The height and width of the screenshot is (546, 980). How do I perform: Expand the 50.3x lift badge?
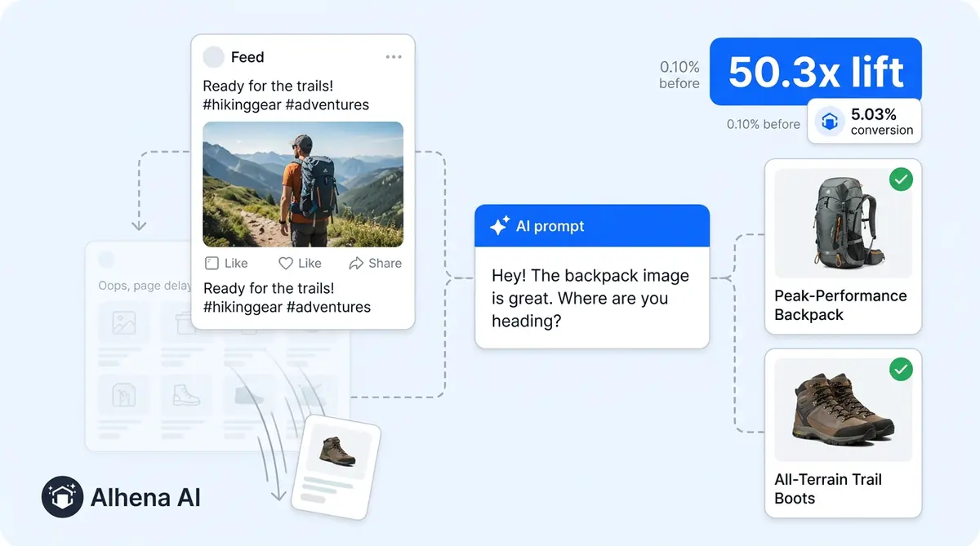[816, 72]
